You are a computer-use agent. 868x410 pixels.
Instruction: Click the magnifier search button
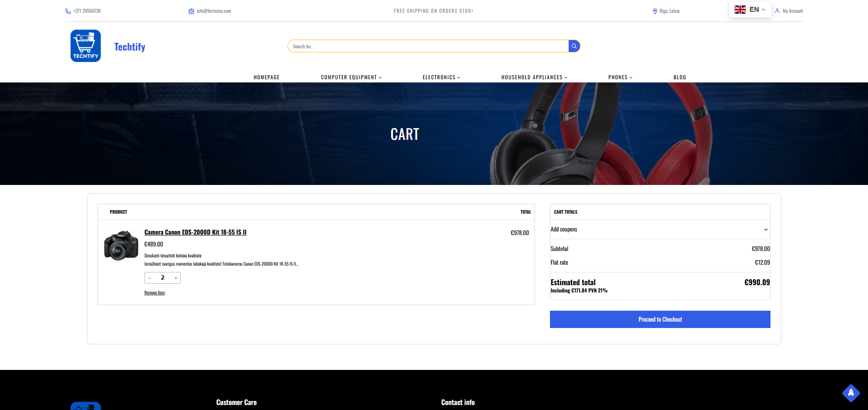click(574, 46)
